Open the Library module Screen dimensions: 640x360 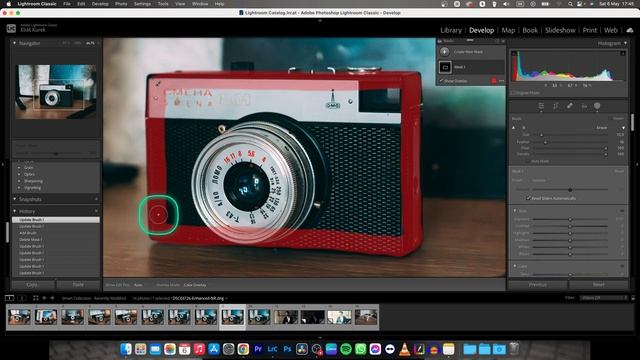(x=451, y=30)
